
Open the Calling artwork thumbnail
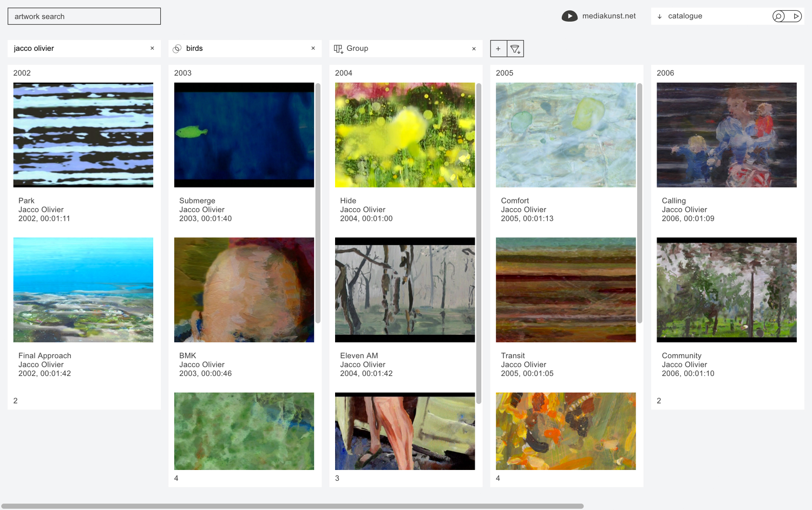(726, 135)
